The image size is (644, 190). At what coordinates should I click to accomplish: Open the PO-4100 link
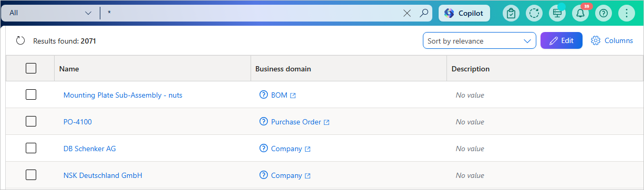[78, 122]
